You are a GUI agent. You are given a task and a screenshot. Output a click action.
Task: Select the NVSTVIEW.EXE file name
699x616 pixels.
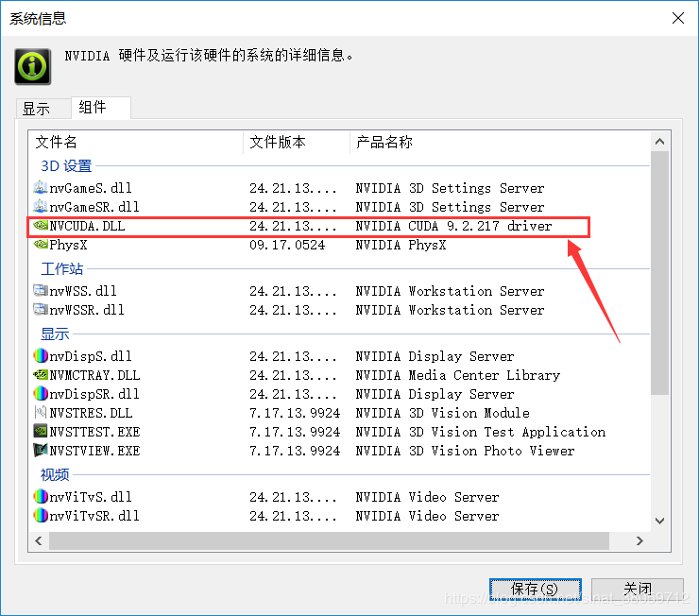pyautogui.click(x=94, y=451)
